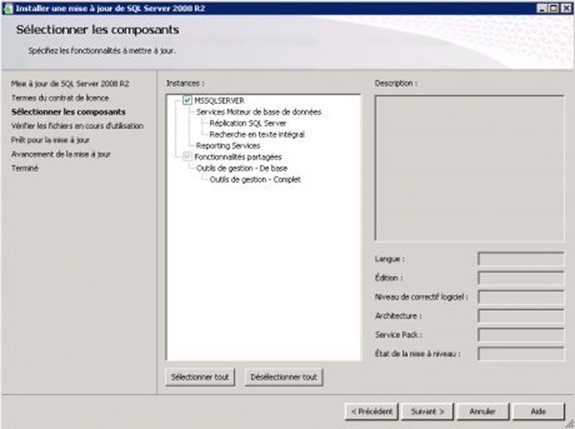Click the Niveau de correctif logiciel field
The image size is (575, 429).
pos(521,297)
